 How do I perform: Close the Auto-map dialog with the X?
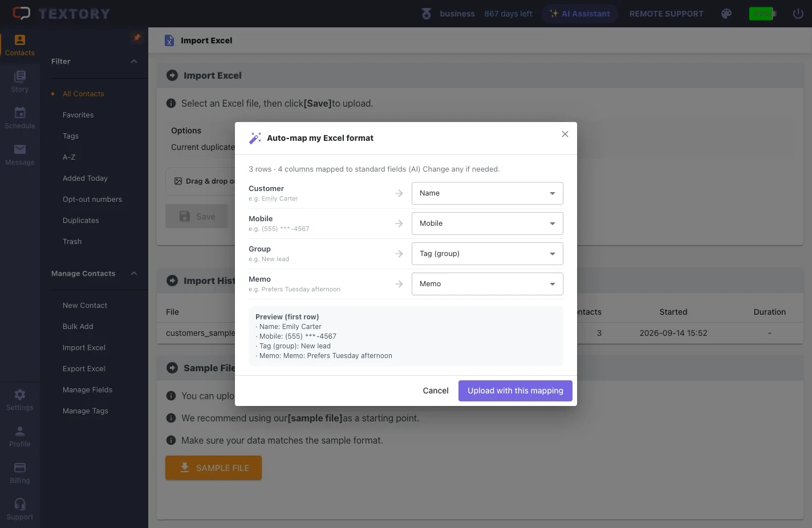[x=565, y=134]
